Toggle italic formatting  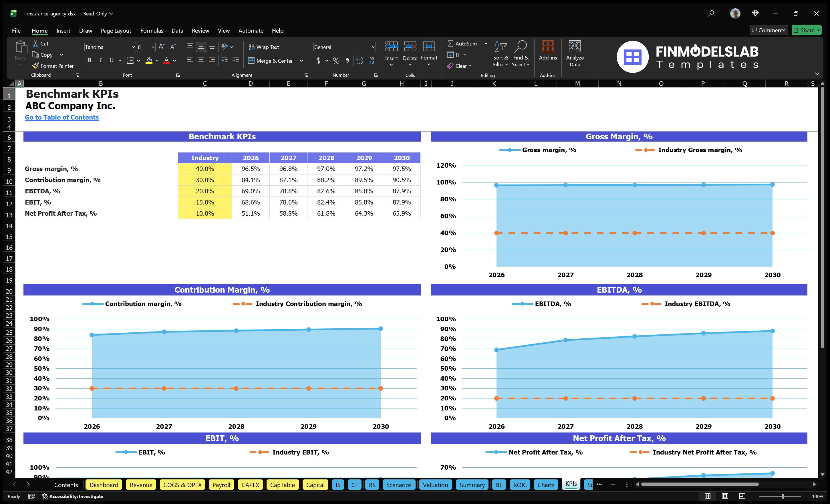(x=100, y=61)
